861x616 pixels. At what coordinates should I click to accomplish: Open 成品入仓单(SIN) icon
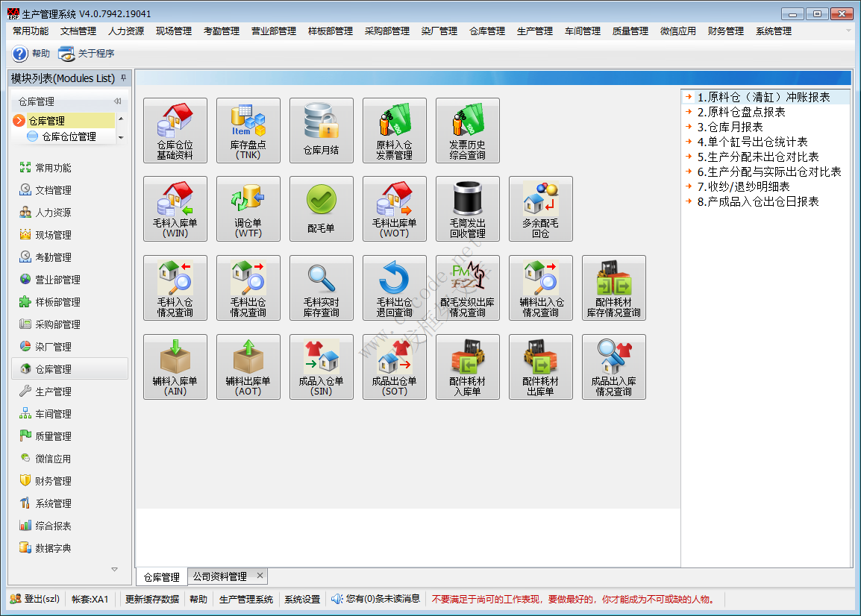tap(322, 368)
